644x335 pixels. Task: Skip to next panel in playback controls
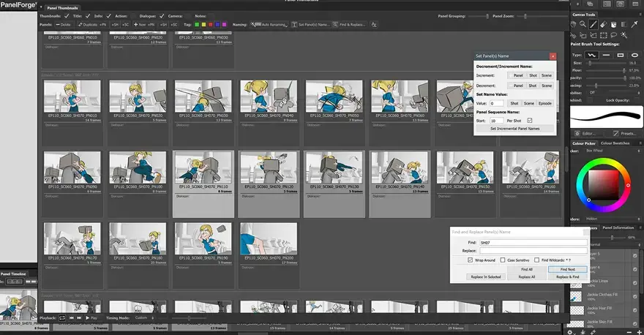tap(79, 317)
